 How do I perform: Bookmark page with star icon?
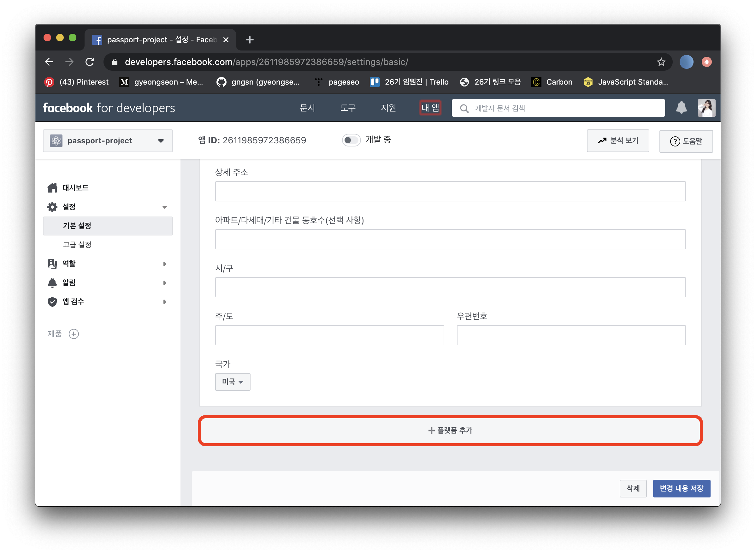[x=661, y=62]
